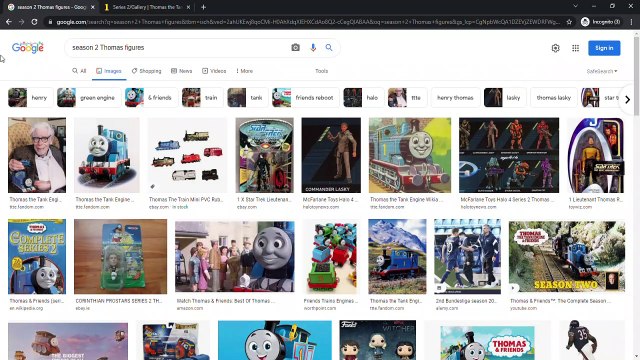Click the Sign in button
Screen dimensions: 640x360
(604, 48)
